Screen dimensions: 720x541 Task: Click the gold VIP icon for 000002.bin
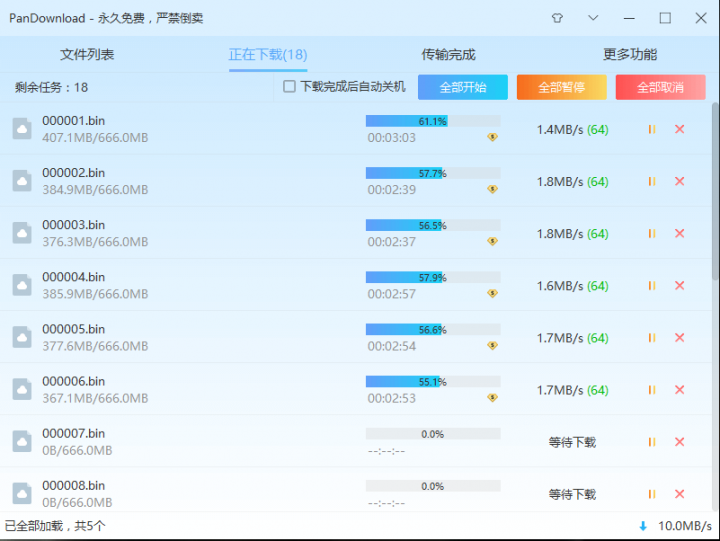(492, 189)
